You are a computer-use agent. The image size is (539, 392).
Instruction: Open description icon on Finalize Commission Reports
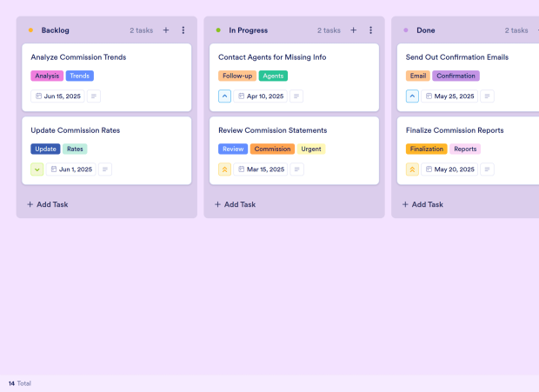(487, 169)
